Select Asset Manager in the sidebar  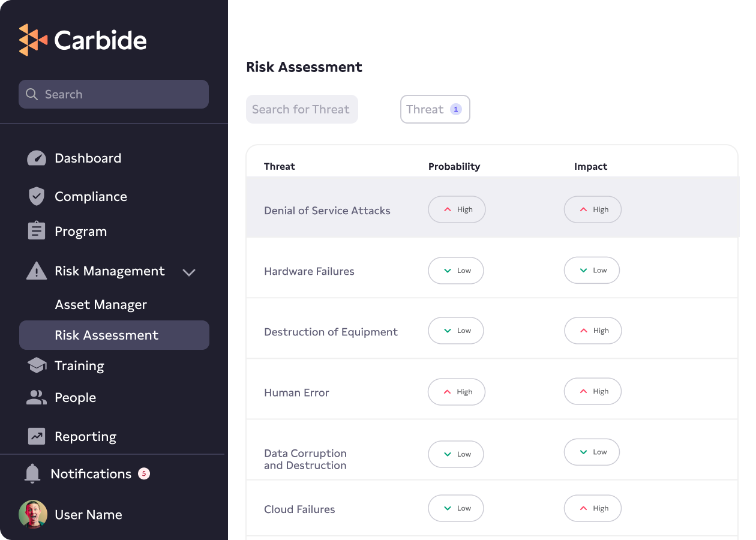click(101, 304)
